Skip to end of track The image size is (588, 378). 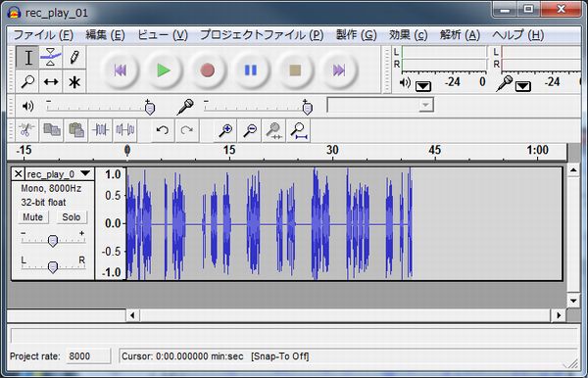[339, 71]
